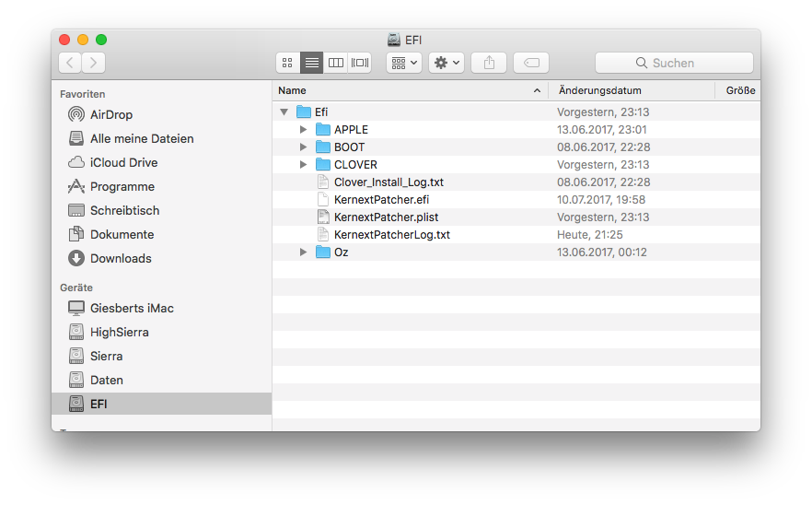The width and height of the screenshot is (812, 505).
Task: Expand the Oz folder
Action: [304, 252]
